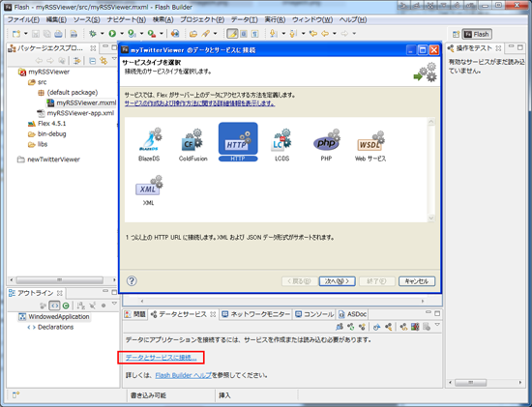532x407 pixels.
Task: Toggle the source view button in Outline panel
Action: pos(54,305)
